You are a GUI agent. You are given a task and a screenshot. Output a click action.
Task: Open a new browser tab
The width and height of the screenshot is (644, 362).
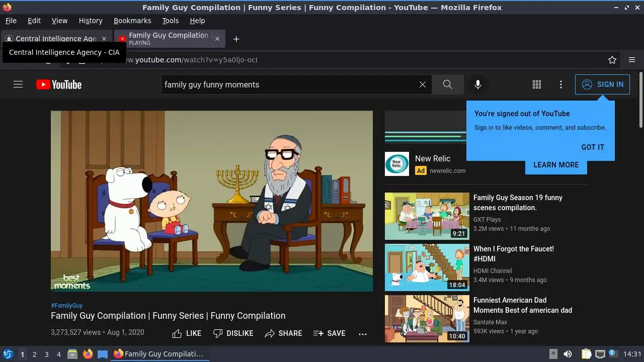236,39
